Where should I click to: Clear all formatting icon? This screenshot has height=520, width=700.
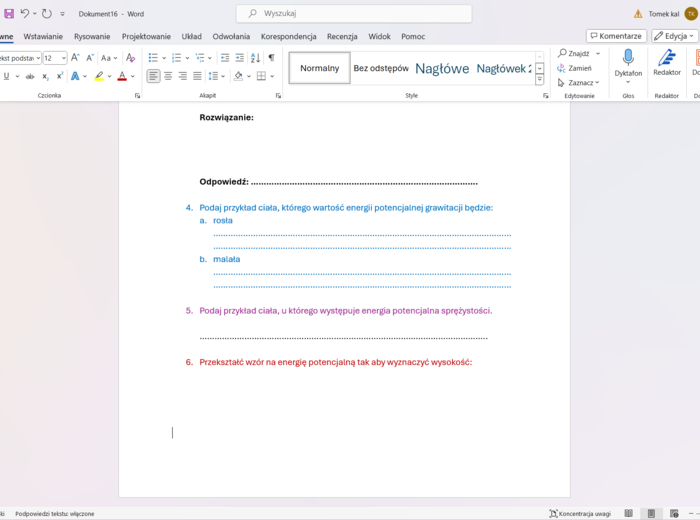pyautogui.click(x=130, y=58)
